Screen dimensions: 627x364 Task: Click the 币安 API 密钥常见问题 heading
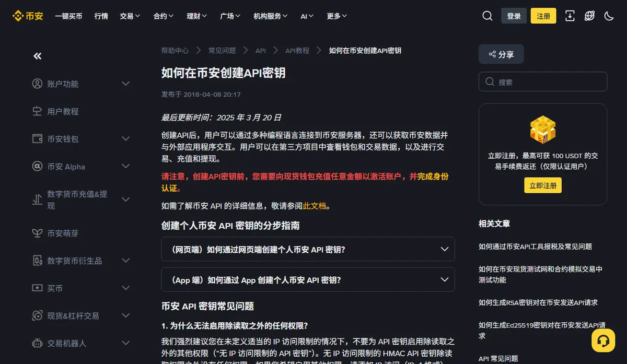click(x=207, y=306)
